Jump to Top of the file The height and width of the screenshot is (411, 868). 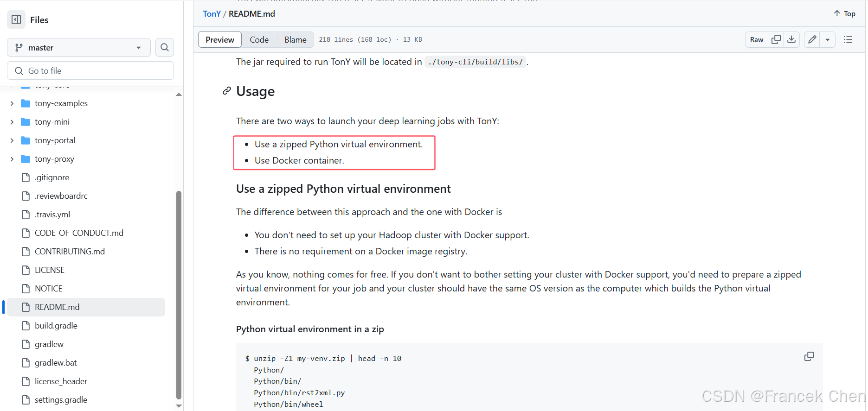coord(844,14)
